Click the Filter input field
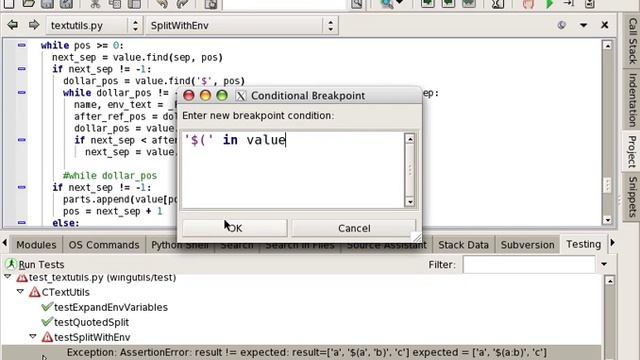Screen dimensions: 640x360 (529, 264)
